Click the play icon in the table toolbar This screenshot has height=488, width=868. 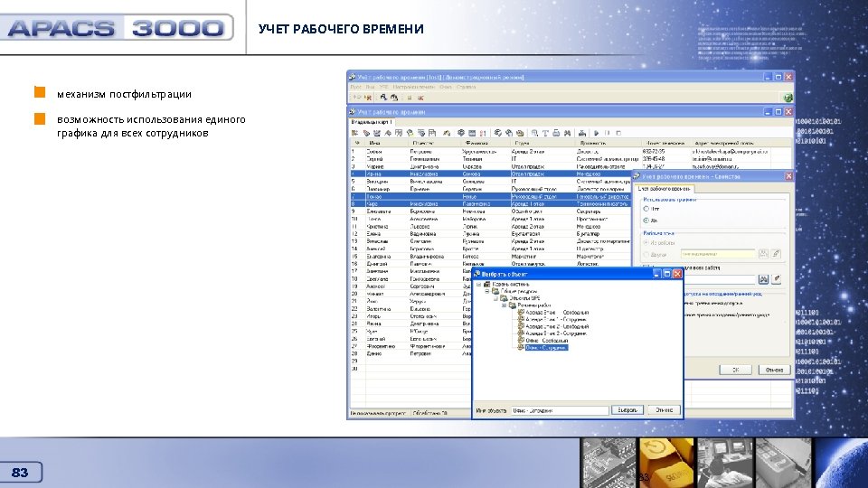[x=596, y=133]
